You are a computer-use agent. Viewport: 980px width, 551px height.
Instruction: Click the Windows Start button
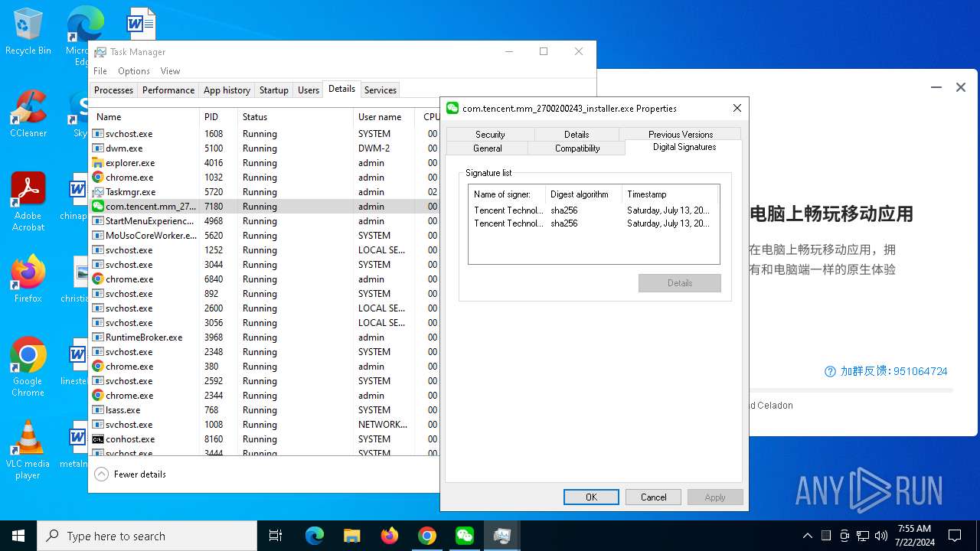(18, 536)
